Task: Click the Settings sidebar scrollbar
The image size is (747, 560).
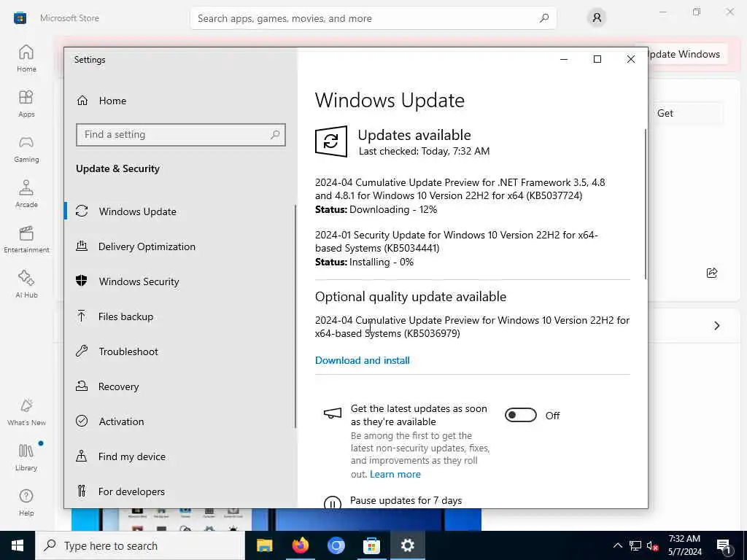Action: coord(295,316)
